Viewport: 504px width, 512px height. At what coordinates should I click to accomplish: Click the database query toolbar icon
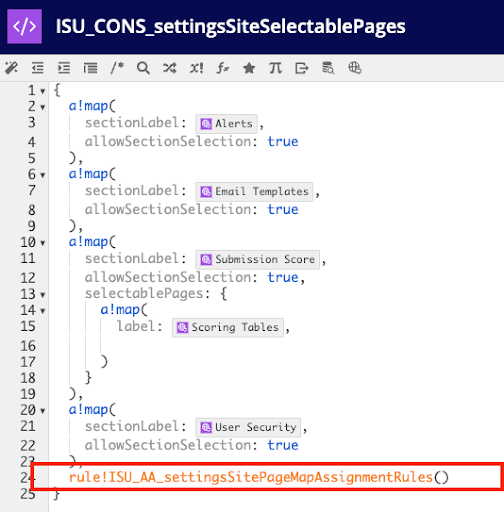pyautogui.click(x=328, y=68)
